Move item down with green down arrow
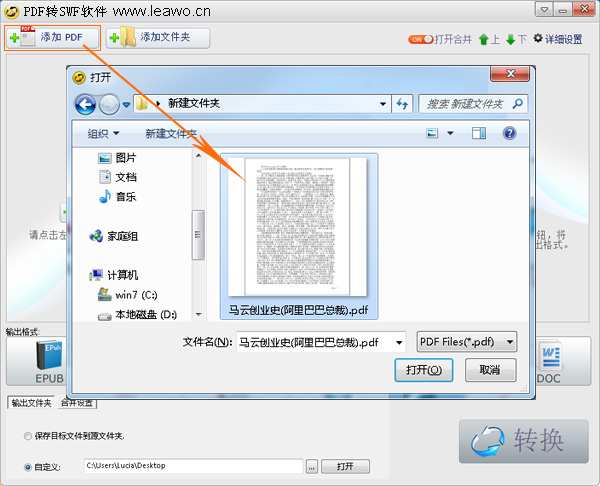The width and height of the screenshot is (600, 486). [x=510, y=39]
